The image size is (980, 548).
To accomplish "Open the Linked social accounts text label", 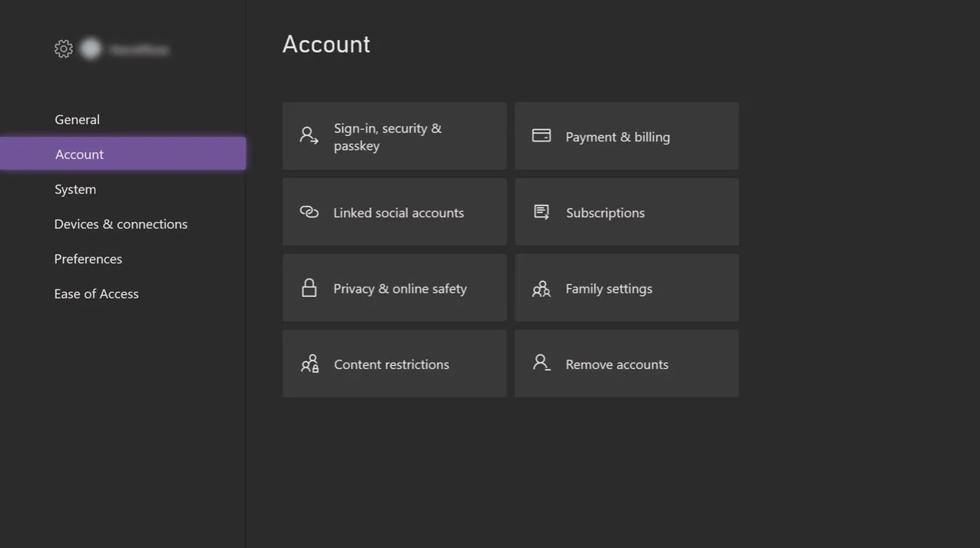I will tap(399, 213).
